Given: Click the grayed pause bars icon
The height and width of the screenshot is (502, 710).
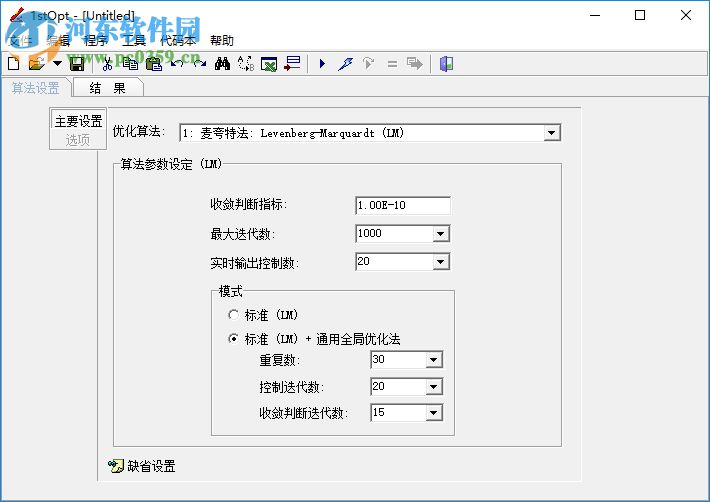Looking at the screenshot, I should click(392, 64).
